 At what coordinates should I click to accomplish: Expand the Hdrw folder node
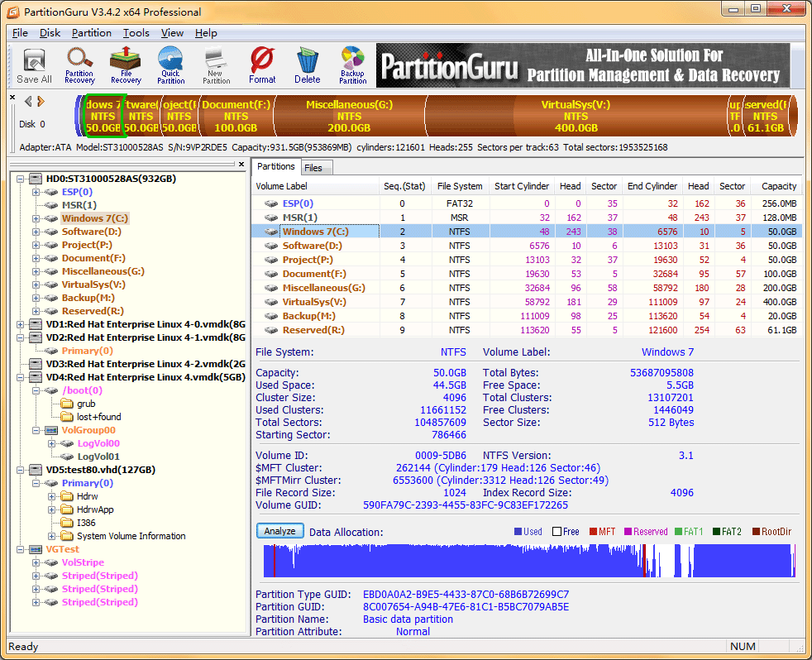point(51,496)
